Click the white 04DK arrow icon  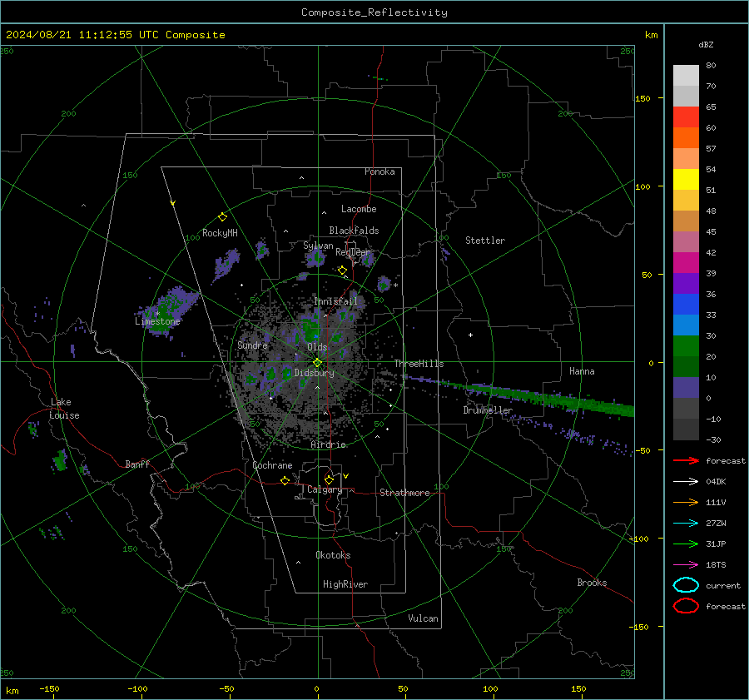click(686, 481)
